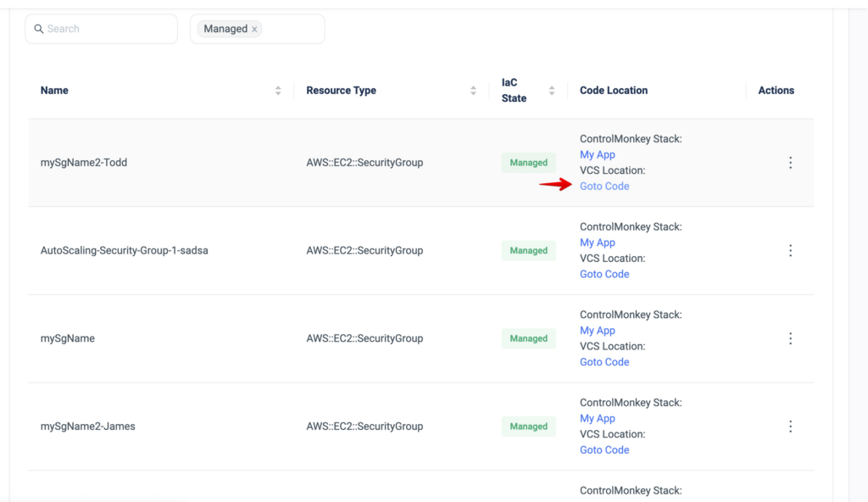Click the search magnifier icon
The image size is (868, 502).
pos(39,29)
